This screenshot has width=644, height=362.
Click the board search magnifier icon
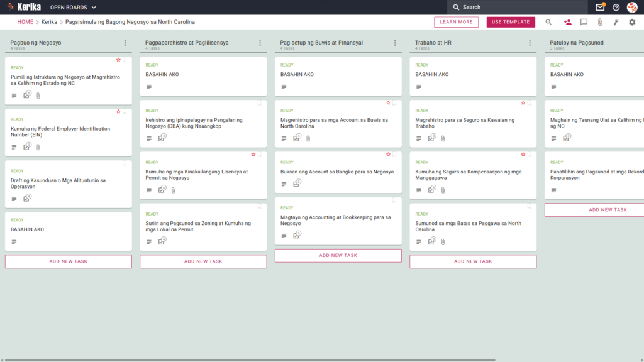click(x=548, y=22)
